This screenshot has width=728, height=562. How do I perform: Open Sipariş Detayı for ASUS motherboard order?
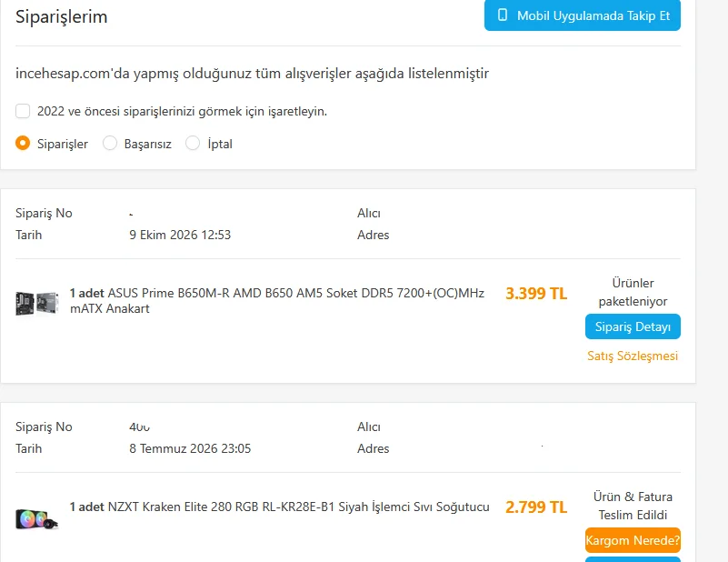click(633, 326)
